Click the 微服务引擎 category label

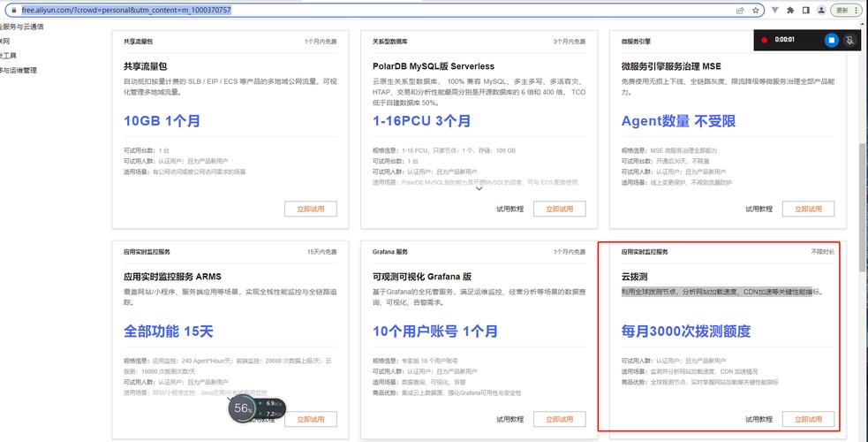[x=636, y=42]
